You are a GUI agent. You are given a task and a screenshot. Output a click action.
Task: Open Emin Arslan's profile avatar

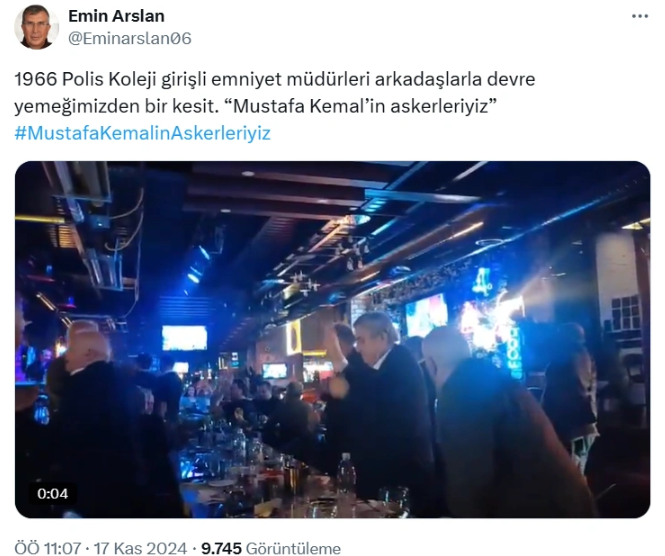[35, 27]
